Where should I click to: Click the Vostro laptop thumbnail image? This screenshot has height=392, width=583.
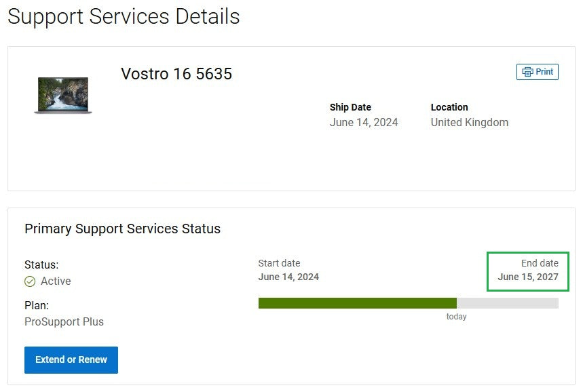pos(63,95)
